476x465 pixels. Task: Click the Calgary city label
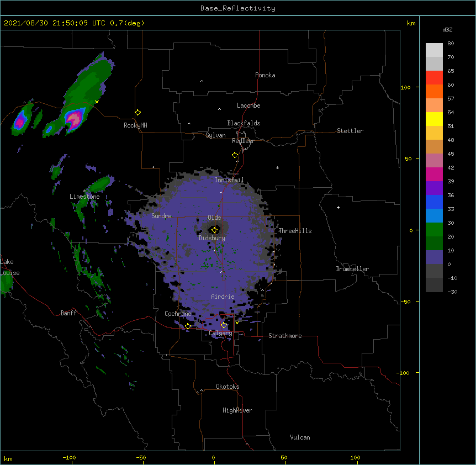click(x=220, y=333)
